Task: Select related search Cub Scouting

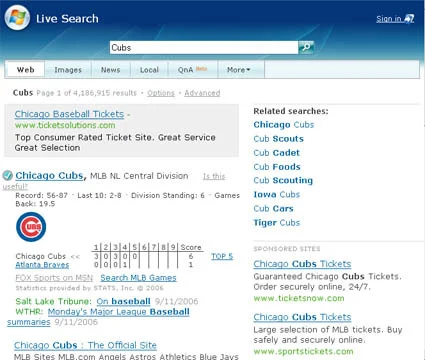Action: pyautogui.click(x=283, y=180)
